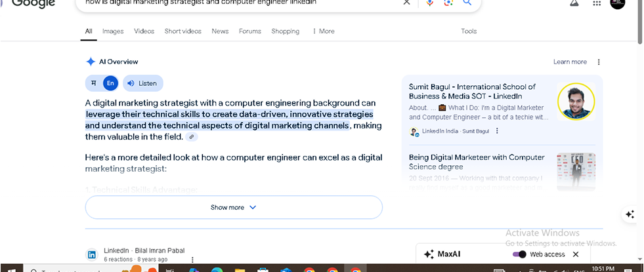Open the Google account profile avatar
The width and height of the screenshot is (644, 272).
coord(617,3)
